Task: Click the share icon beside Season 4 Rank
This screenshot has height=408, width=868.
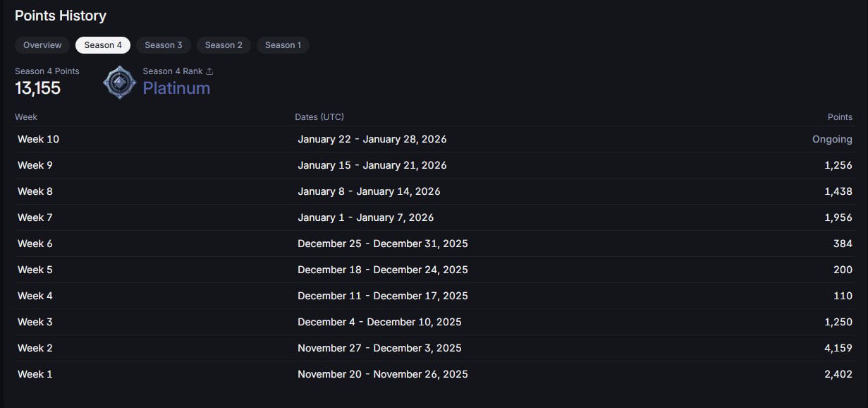Action: pyautogui.click(x=209, y=71)
